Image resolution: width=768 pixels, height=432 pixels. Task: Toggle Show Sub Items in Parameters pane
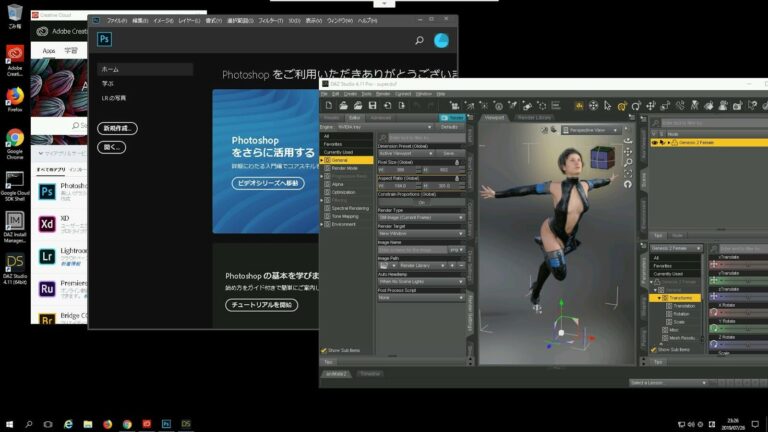pos(653,349)
